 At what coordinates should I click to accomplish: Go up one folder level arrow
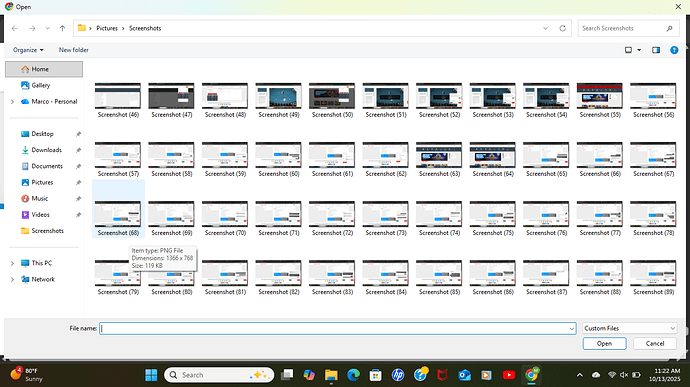tap(62, 28)
